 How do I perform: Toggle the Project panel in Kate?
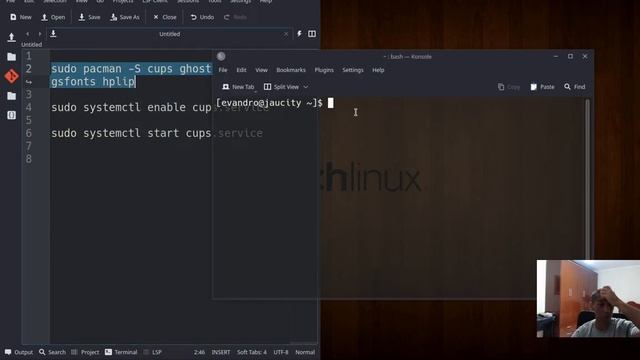(85, 352)
